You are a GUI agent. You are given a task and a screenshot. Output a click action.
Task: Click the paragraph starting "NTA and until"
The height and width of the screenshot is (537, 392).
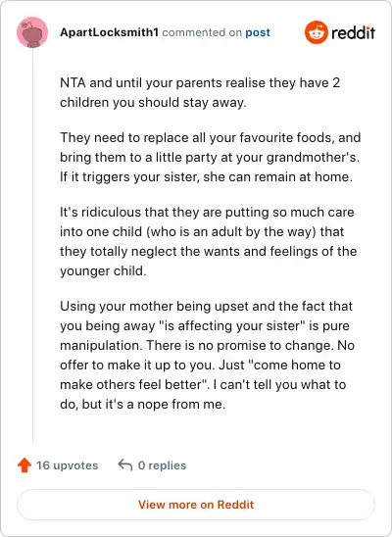(200, 92)
